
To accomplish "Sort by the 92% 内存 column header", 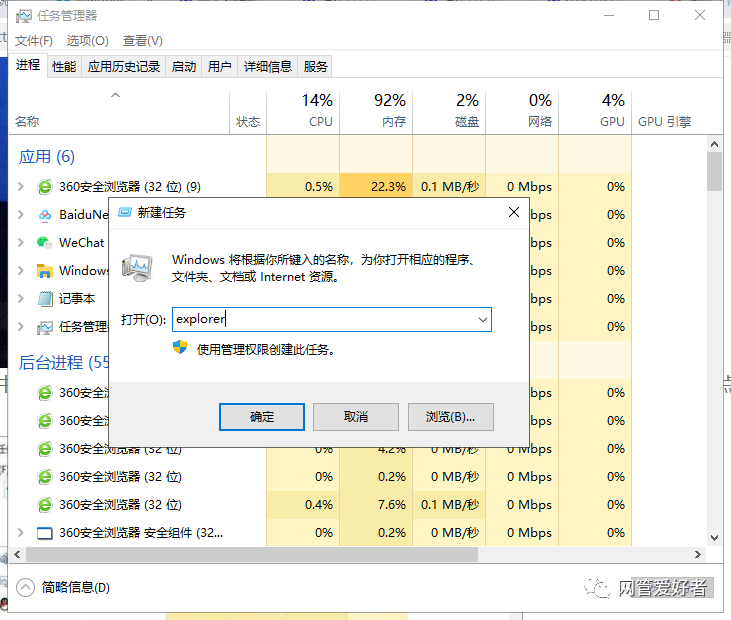I will [x=376, y=112].
